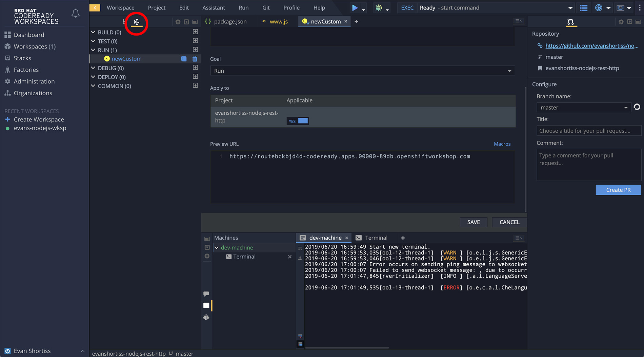Open the run button dropdown arrow
The width and height of the screenshot is (644, 357).
tap(363, 10)
